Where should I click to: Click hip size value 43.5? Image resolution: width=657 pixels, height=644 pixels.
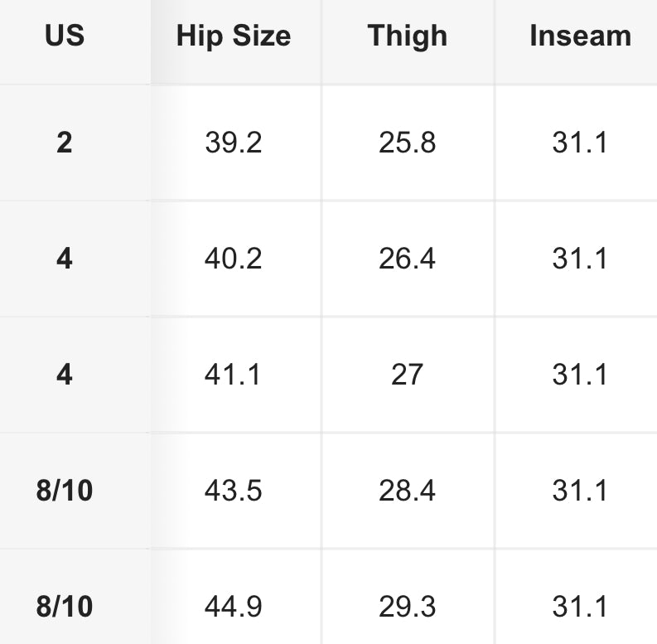pyautogui.click(x=234, y=491)
